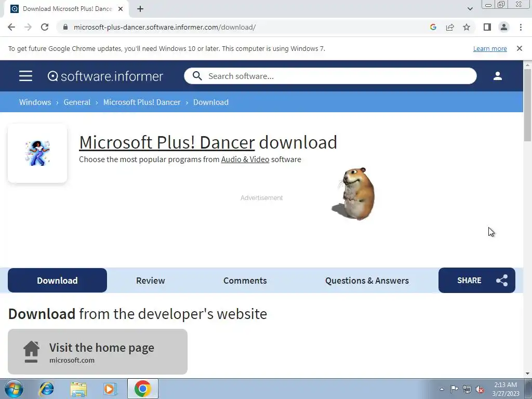Click the padlock site info icon
Screen dimensions: 532x399
pyautogui.click(x=65, y=27)
